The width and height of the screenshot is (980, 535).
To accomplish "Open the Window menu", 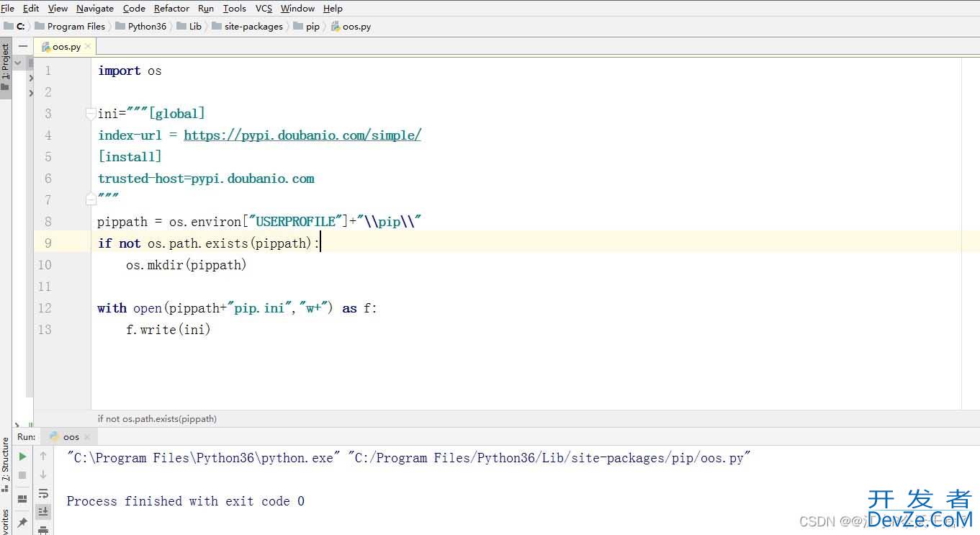I will point(297,9).
